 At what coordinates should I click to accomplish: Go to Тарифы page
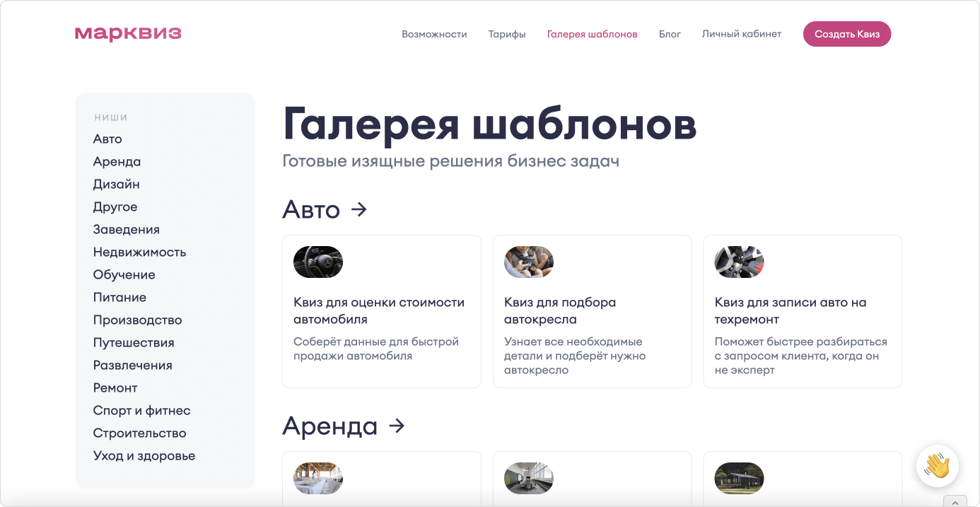[507, 34]
